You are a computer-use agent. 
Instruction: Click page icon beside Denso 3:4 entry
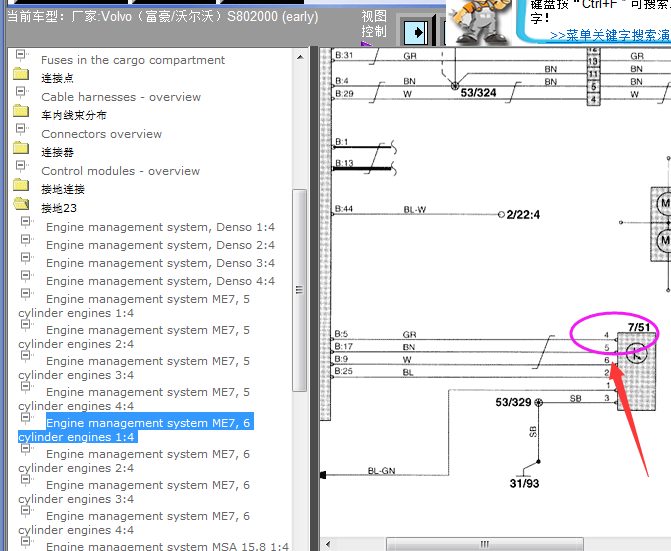27,258
